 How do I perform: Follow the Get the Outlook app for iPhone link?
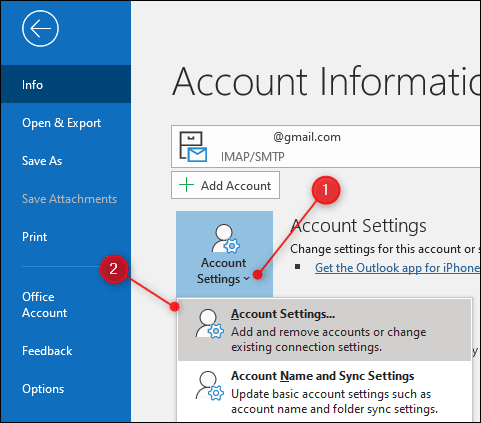pos(397,268)
